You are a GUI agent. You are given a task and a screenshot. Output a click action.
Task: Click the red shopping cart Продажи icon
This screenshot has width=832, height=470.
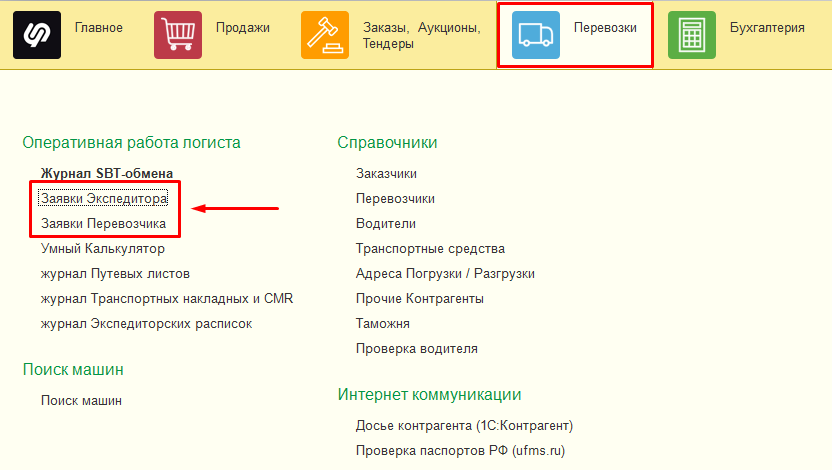pos(178,35)
